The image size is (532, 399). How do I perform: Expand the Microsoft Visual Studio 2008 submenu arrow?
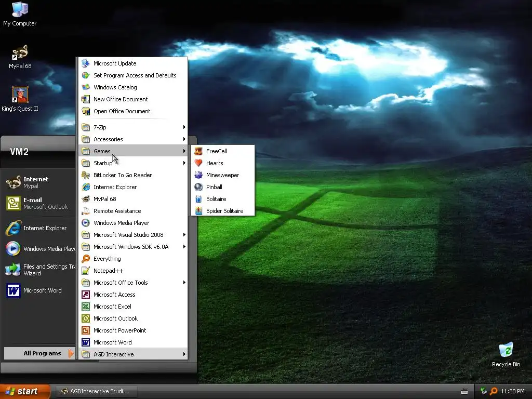point(184,235)
